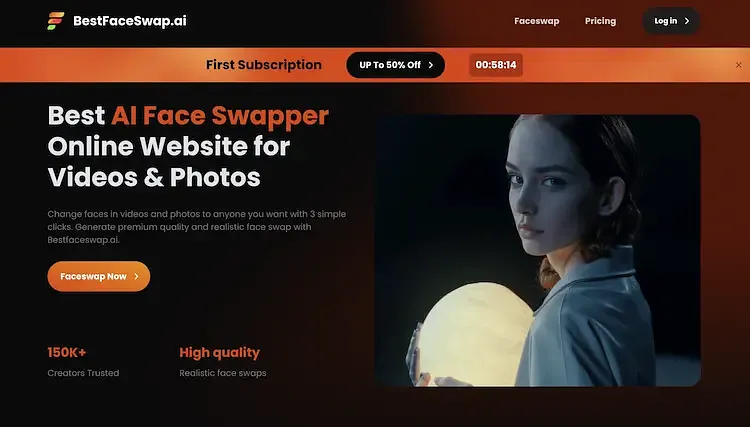Click the BestFaceSwap.ai logo icon
Screen dimensions: 750x427
pos(55,21)
